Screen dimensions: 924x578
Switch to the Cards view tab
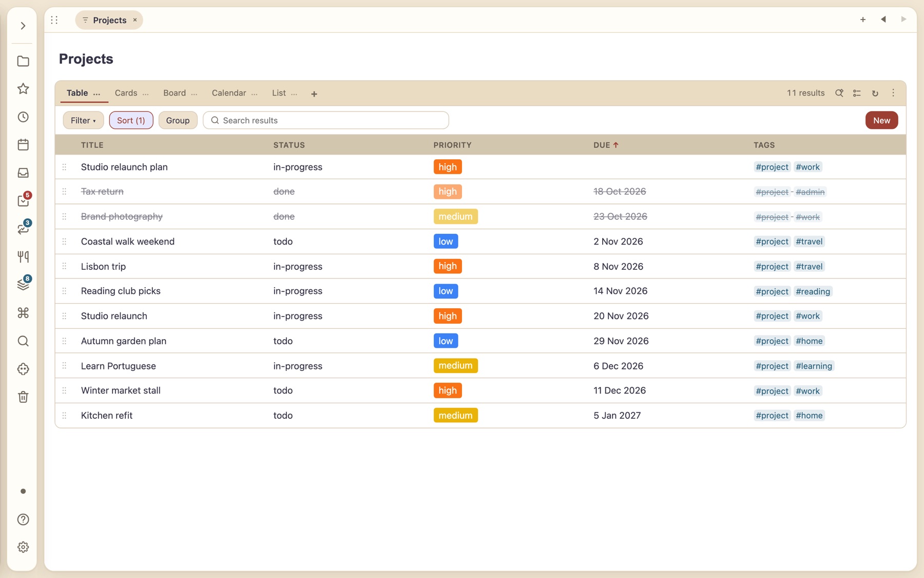coord(126,93)
